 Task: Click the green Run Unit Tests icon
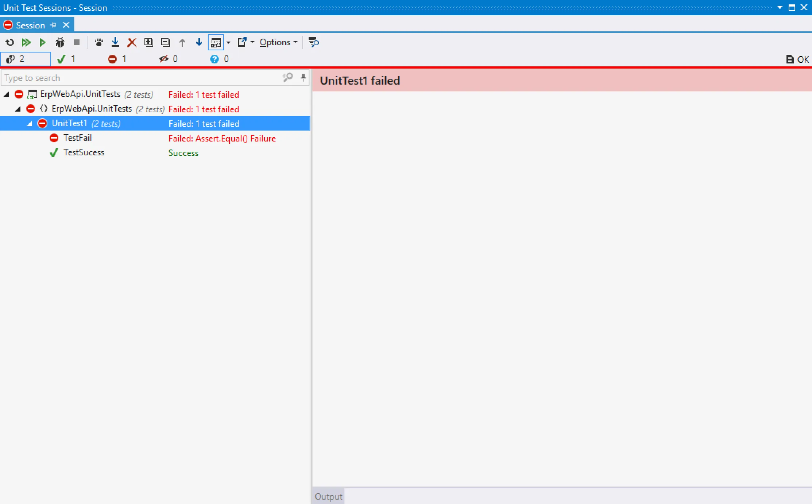coord(42,42)
